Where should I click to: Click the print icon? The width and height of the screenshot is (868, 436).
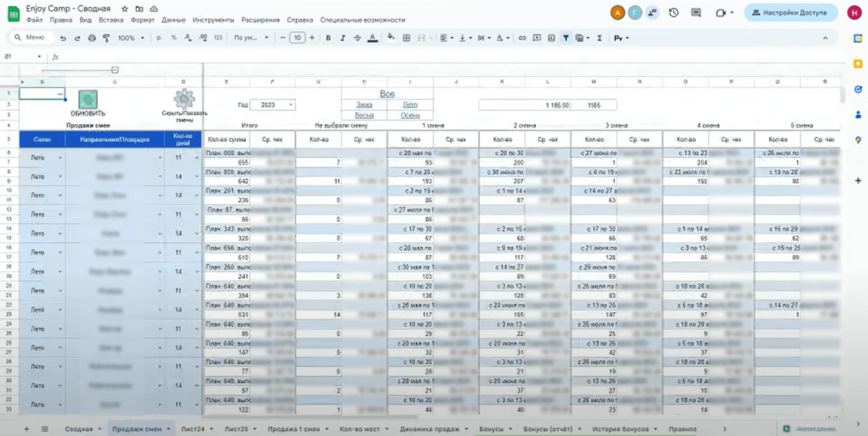click(92, 38)
